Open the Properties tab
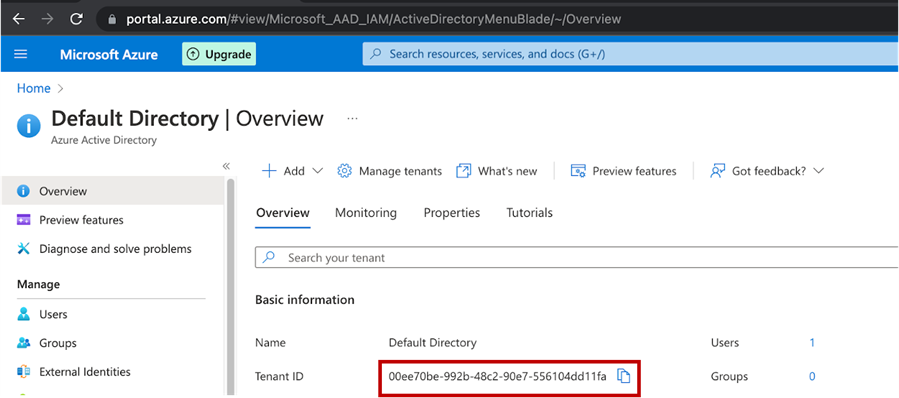This screenshot has height=398, width=899. coord(452,213)
